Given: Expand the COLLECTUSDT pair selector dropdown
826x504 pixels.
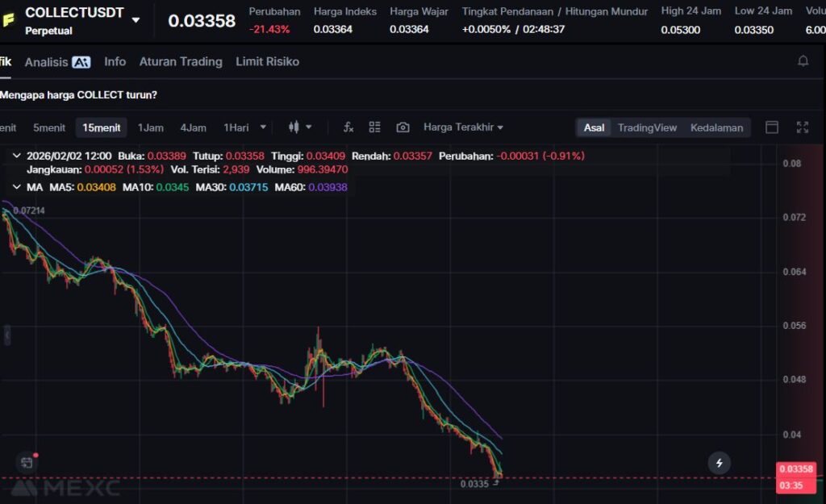Looking at the screenshot, I should [x=136, y=20].
